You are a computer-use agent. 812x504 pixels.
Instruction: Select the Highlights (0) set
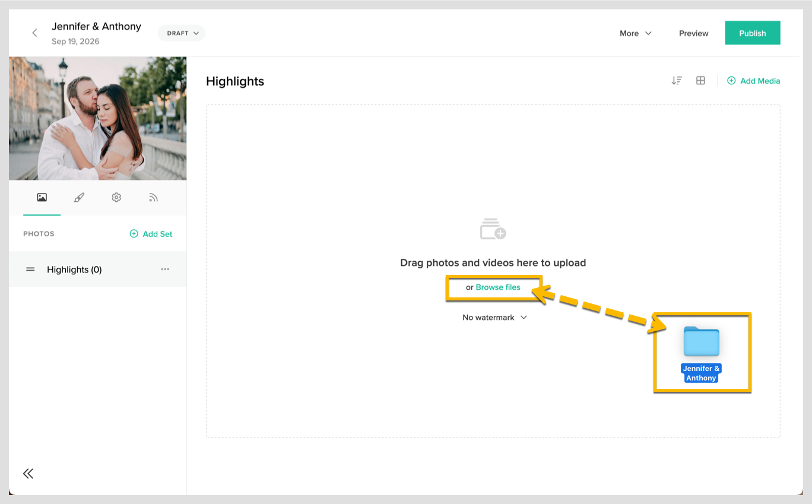[97, 270]
